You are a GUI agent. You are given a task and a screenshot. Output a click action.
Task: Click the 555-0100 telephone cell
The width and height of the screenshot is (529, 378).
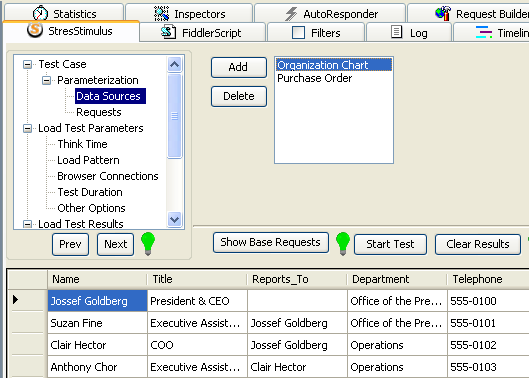[489, 301]
